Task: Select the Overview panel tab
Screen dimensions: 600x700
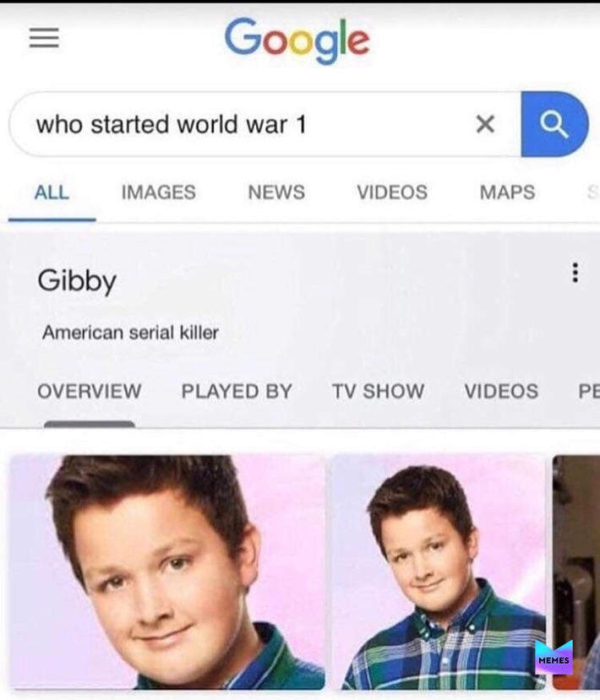Action: coord(90,392)
